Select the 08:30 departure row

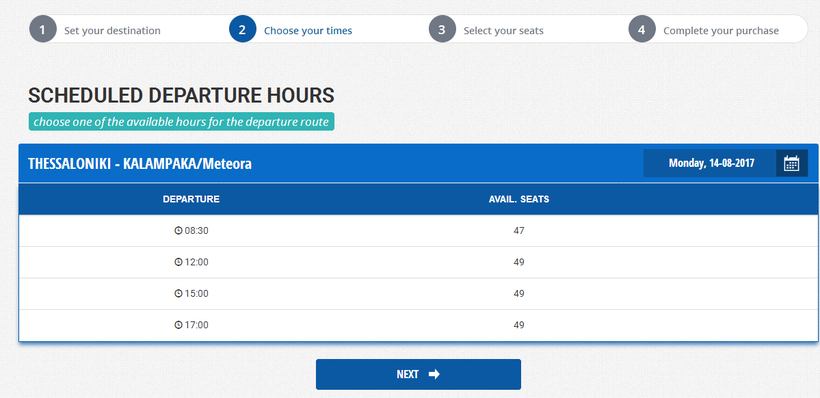[418, 231]
